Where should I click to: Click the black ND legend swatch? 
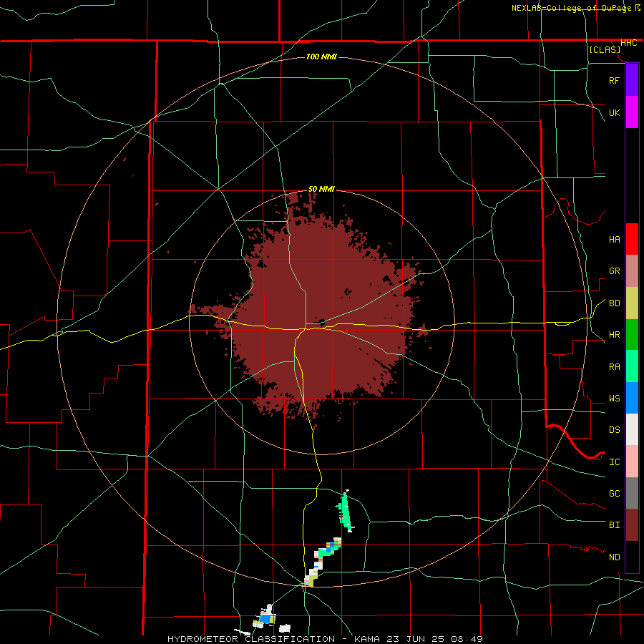632,557
